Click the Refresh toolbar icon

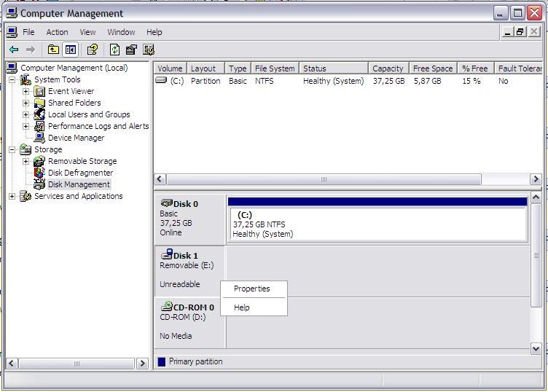pyautogui.click(x=114, y=50)
